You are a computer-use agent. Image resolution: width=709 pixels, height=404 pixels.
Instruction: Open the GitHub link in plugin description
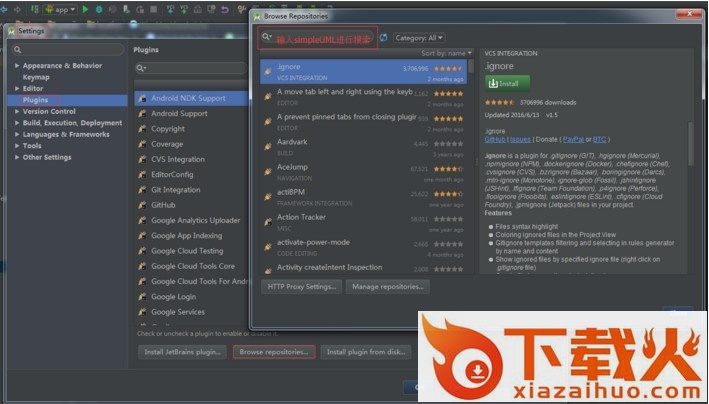click(495, 139)
